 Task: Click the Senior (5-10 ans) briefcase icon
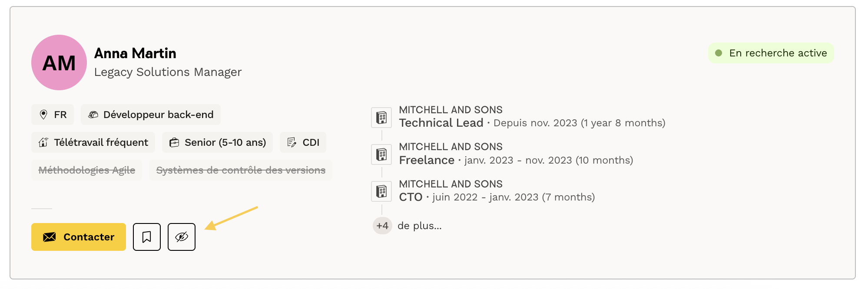point(174,142)
